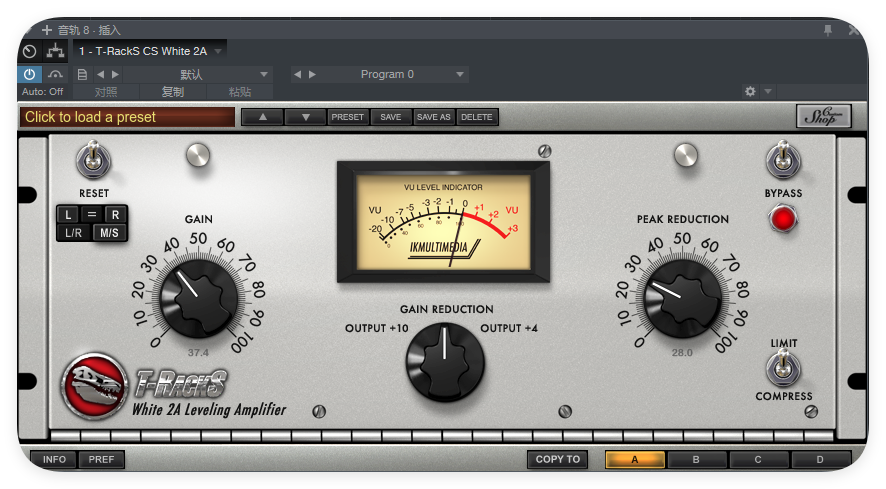The height and width of the screenshot is (489, 886).
Task: Click the gain value 37.4
Action: click(198, 353)
